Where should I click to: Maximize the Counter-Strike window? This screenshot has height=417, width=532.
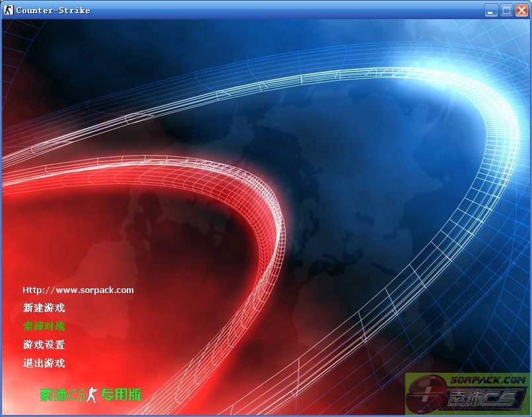click(506, 10)
